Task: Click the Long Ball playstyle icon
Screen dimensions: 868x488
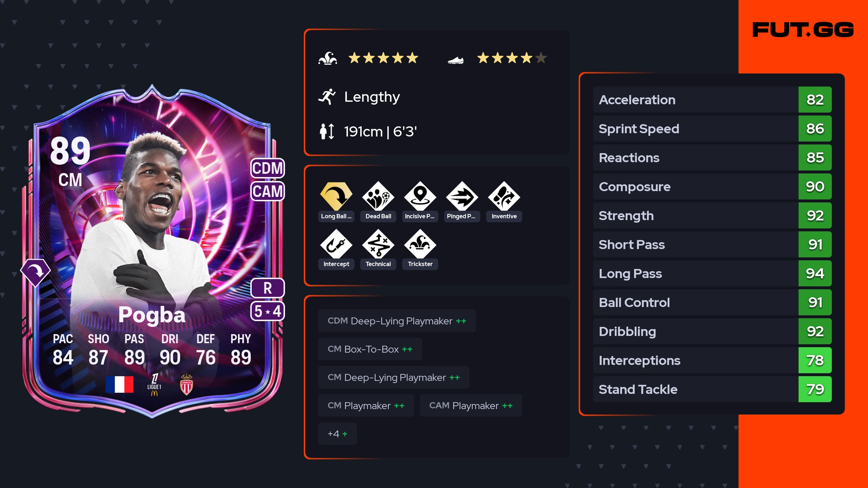Action: pos(336,196)
